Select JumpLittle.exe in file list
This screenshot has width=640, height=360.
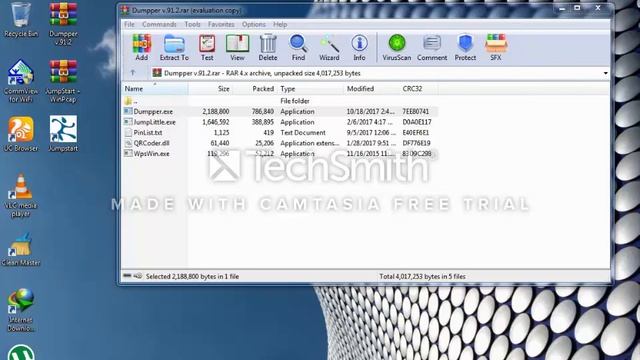[x=280, y=122]
